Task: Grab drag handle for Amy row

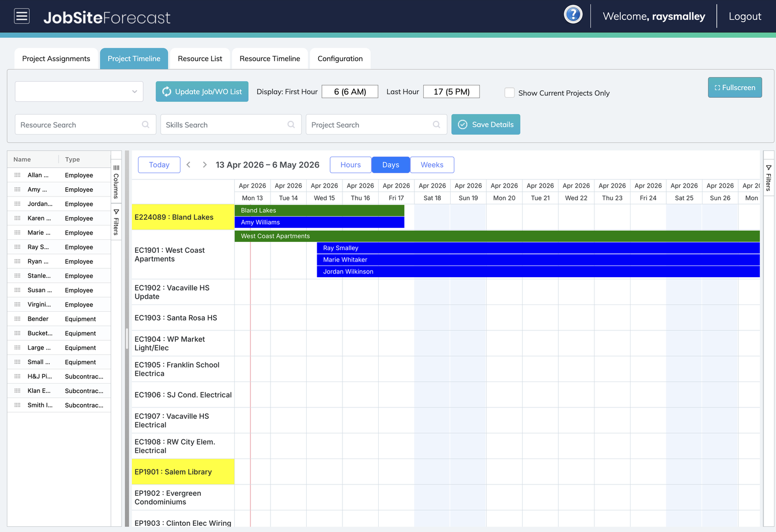Action: coord(18,190)
